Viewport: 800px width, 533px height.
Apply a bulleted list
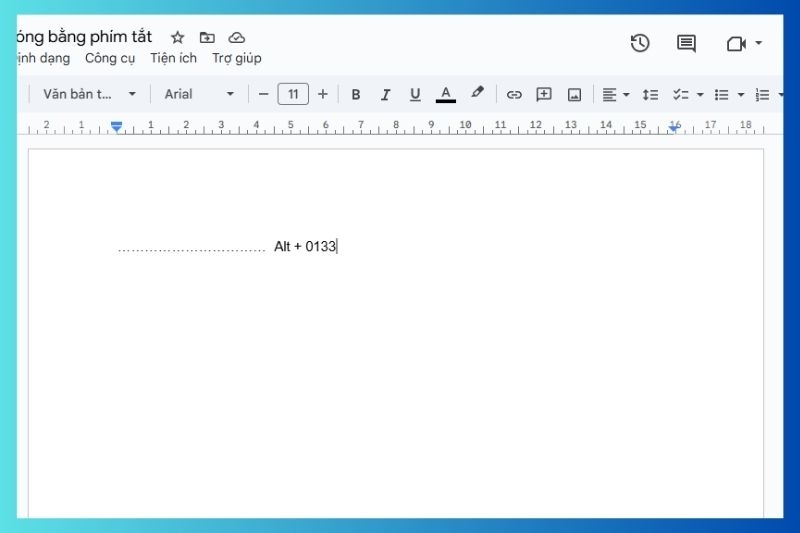[721, 94]
